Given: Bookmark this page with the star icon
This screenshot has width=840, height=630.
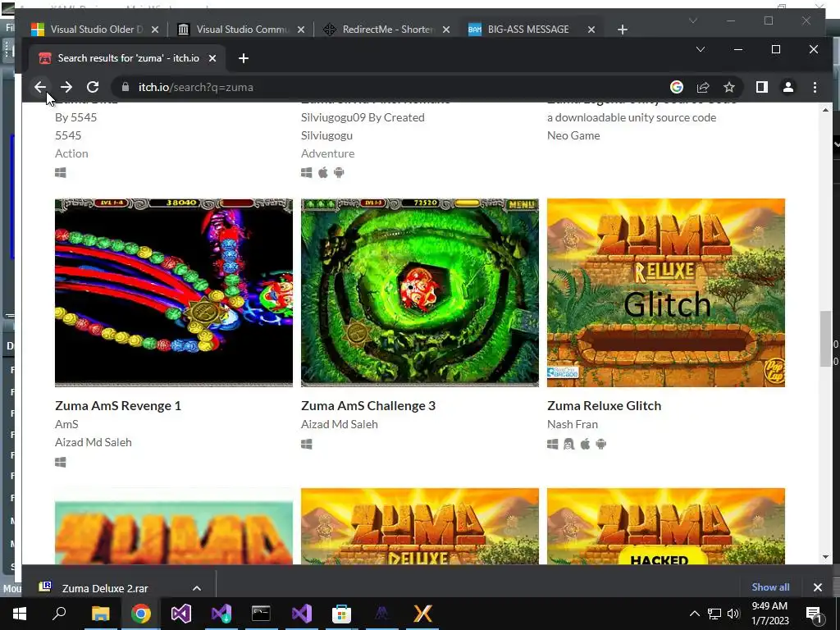Looking at the screenshot, I should [729, 87].
